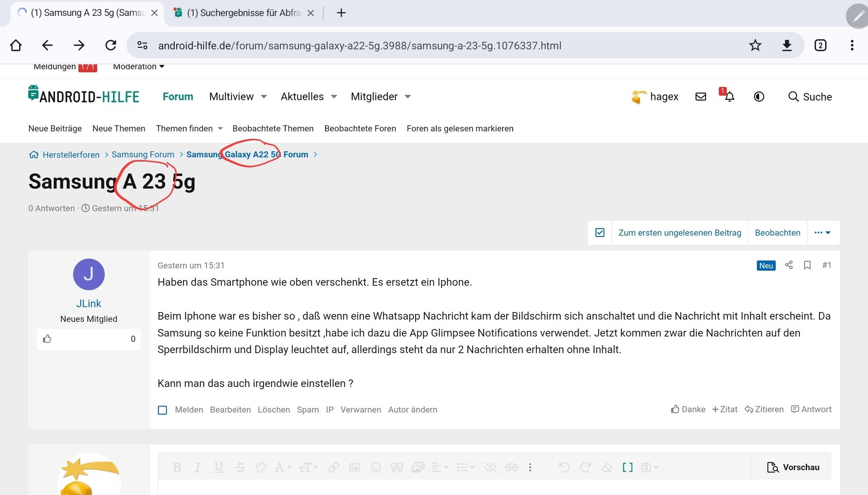
Task: Open the smiley picker in the editor
Action: tap(376, 467)
